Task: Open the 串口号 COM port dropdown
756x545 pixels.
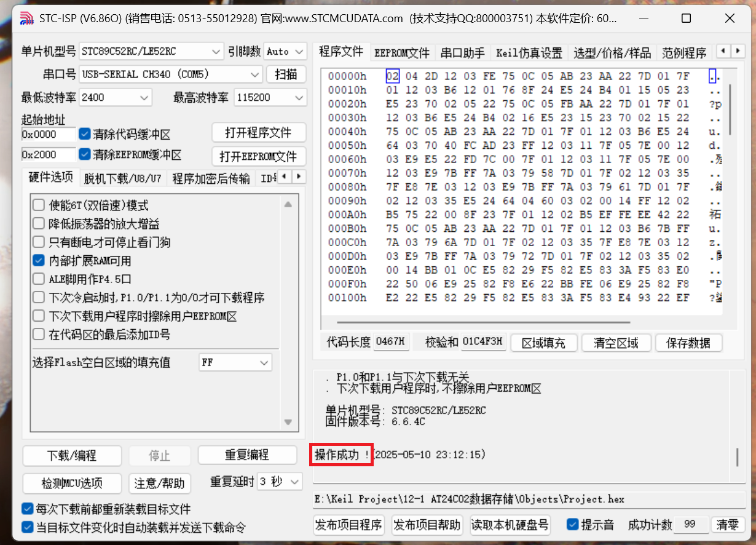Action: [170, 74]
